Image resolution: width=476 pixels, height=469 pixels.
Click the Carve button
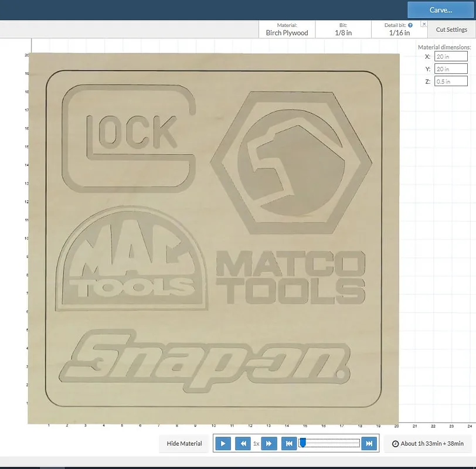[x=441, y=10]
